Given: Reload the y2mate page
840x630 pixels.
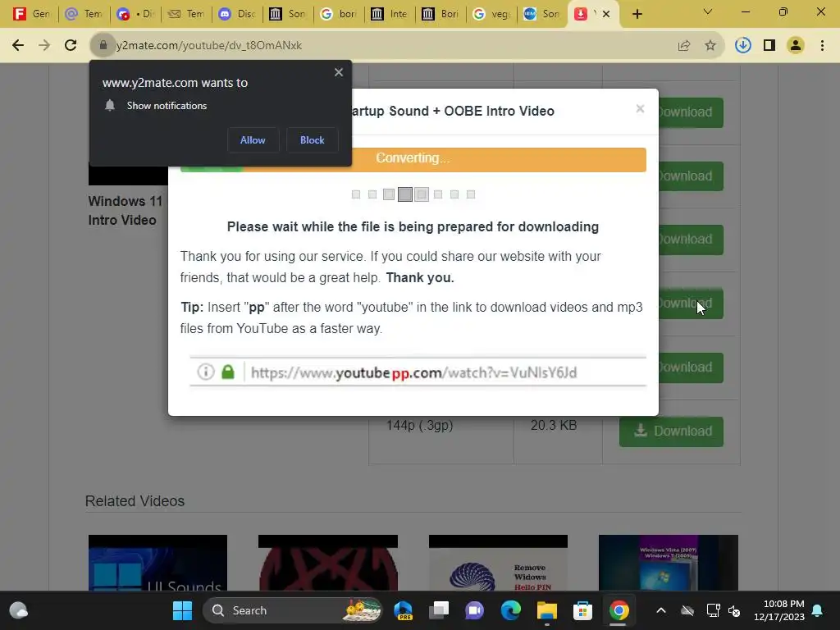Looking at the screenshot, I should (x=71, y=46).
